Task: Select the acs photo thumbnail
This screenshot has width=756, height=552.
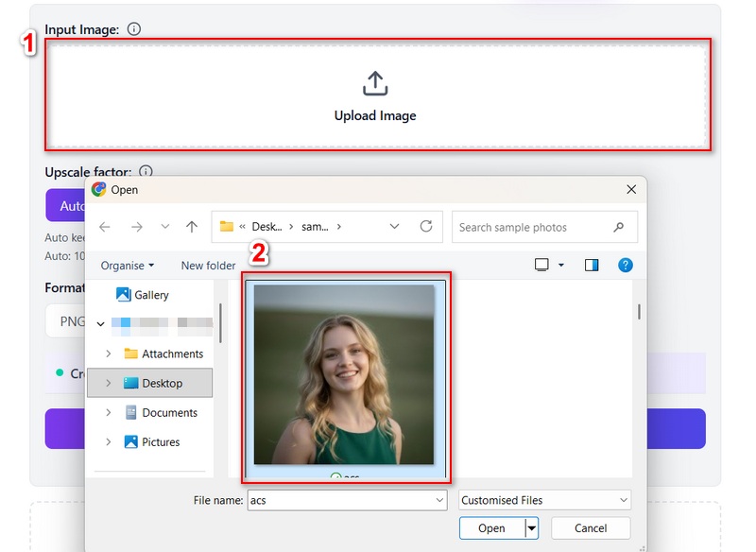Action: point(344,375)
